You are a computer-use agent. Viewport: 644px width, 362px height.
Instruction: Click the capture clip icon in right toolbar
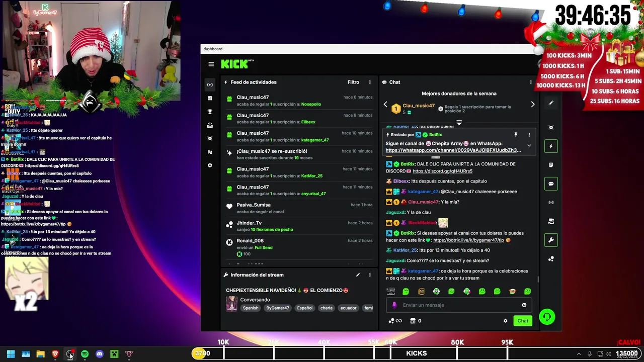click(551, 128)
